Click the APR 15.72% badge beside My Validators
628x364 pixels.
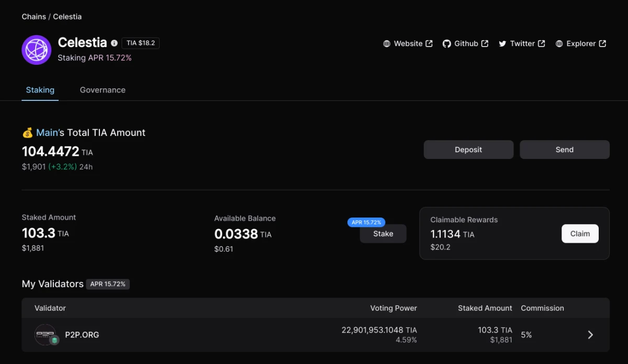[108, 284]
